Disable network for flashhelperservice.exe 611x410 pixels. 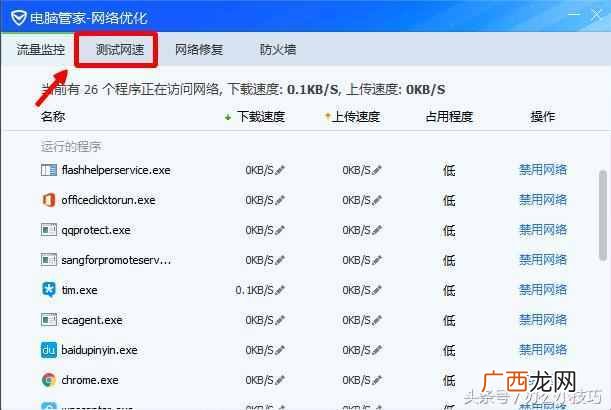pyautogui.click(x=543, y=170)
